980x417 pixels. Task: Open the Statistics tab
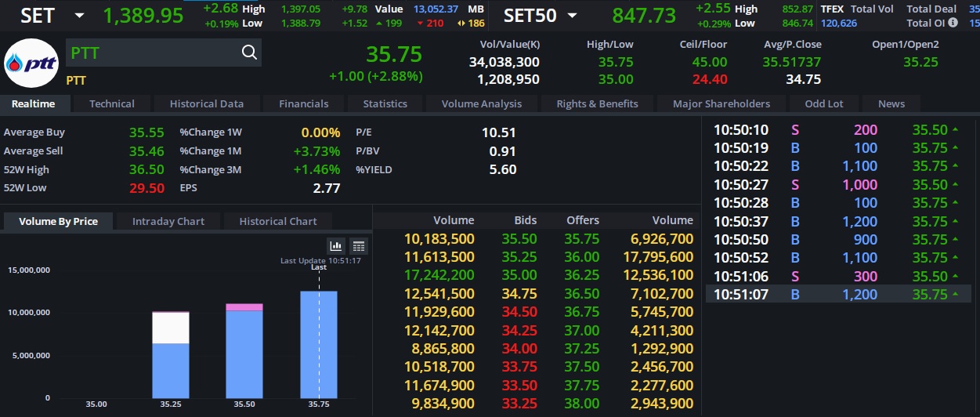(385, 103)
